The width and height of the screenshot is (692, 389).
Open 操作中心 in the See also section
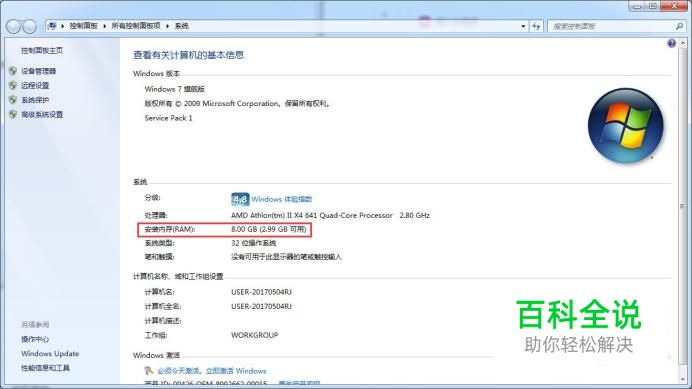35,339
